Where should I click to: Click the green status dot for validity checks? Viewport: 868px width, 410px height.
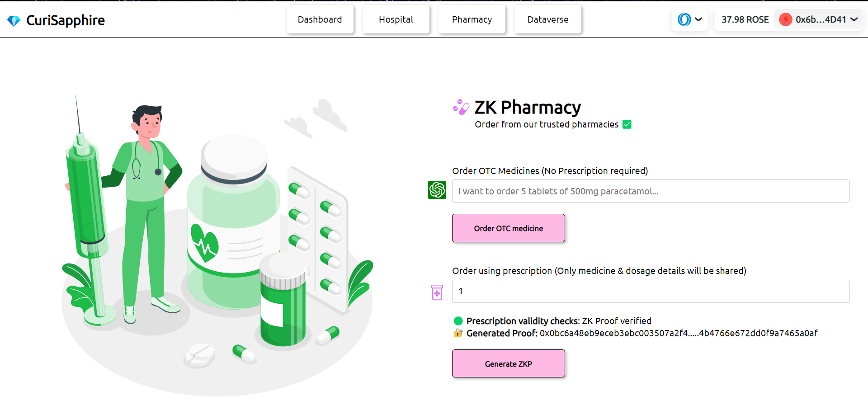click(x=458, y=321)
